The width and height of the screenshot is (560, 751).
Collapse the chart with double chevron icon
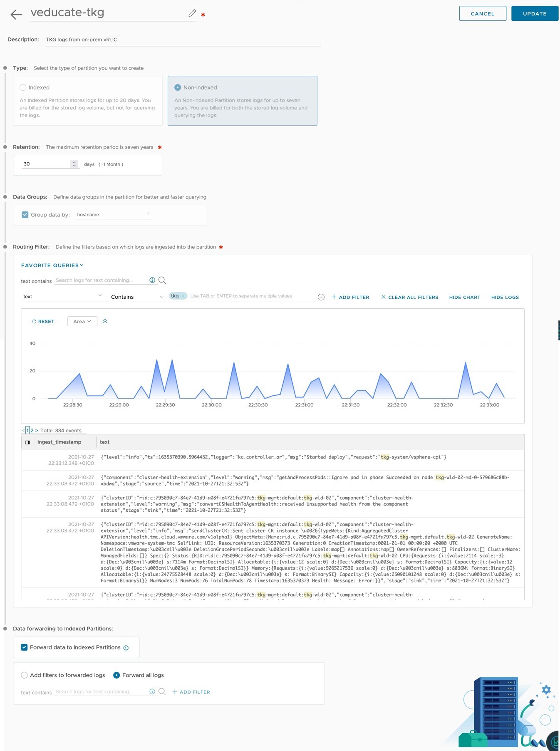(x=105, y=321)
